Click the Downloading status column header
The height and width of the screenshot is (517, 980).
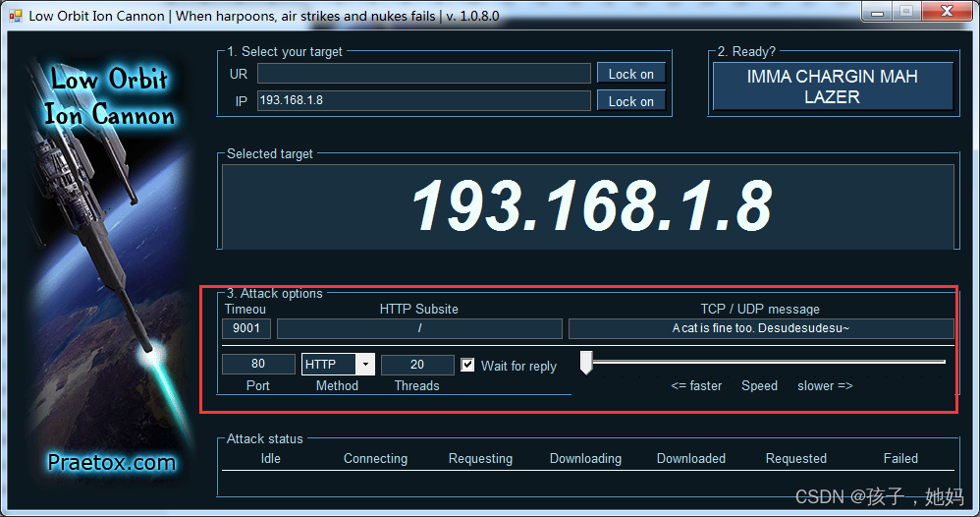pos(585,459)
